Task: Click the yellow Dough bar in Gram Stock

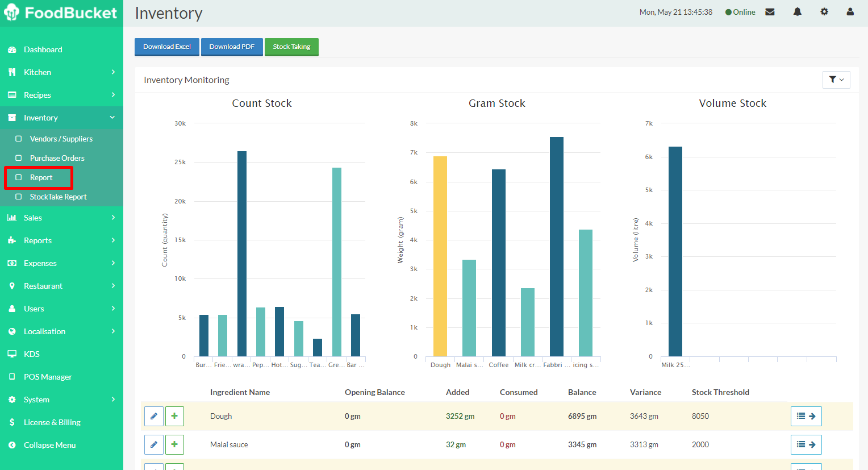Action: click(x=440, y=256)
